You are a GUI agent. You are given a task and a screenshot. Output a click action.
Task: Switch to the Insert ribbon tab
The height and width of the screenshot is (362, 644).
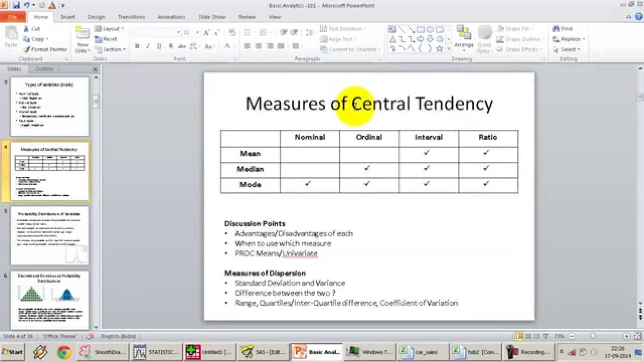(x=68, y=17)
